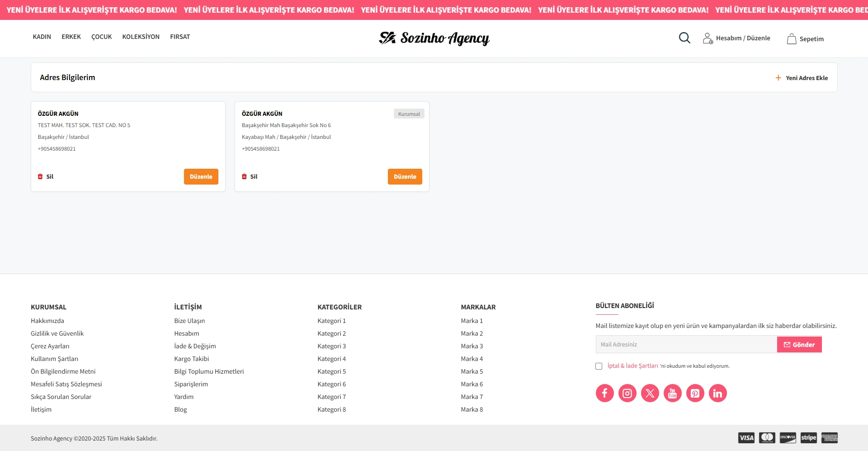Open the search magnifier icon

click(x=684, y=38)
